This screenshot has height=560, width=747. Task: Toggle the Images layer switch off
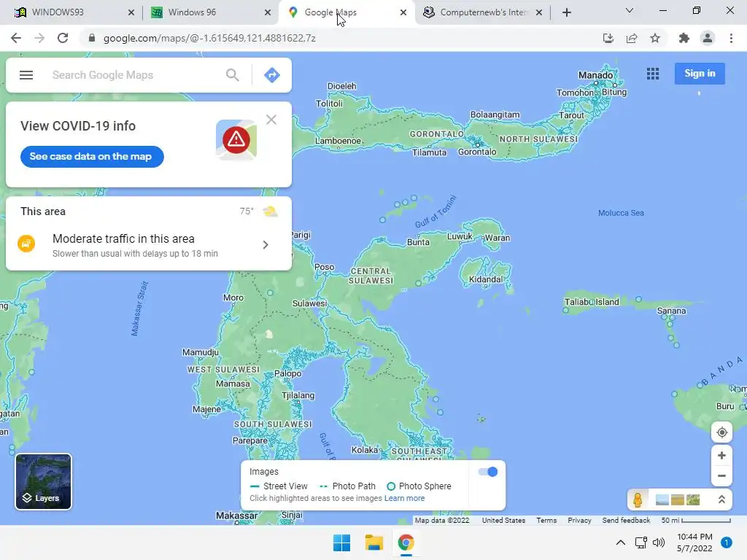pyautogui.click(x=488, y=472)
